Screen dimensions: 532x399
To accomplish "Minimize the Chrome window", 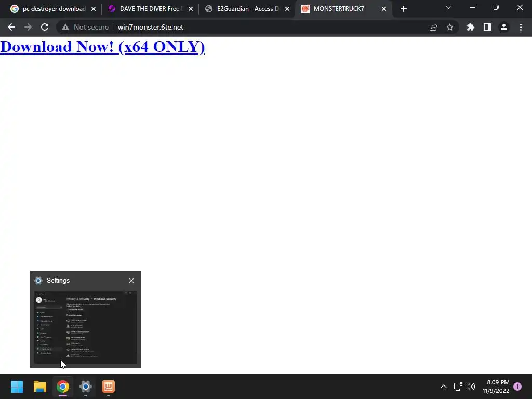I will pos(472,7).
